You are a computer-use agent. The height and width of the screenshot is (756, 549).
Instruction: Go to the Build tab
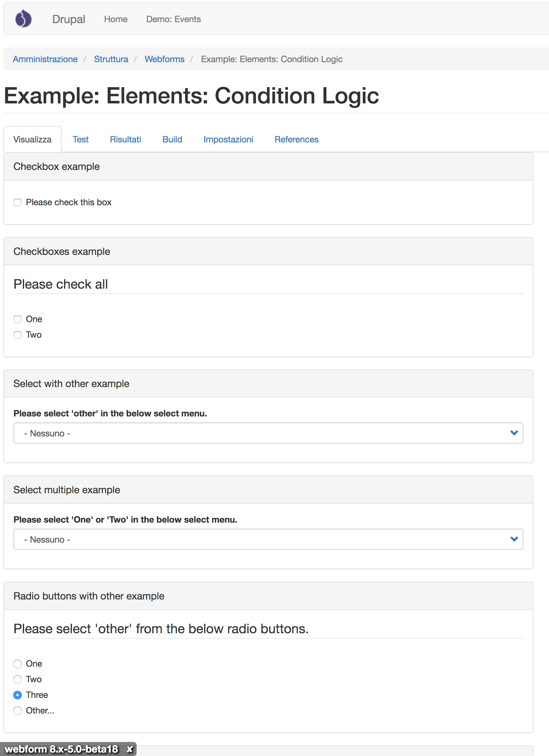[172, 139]
